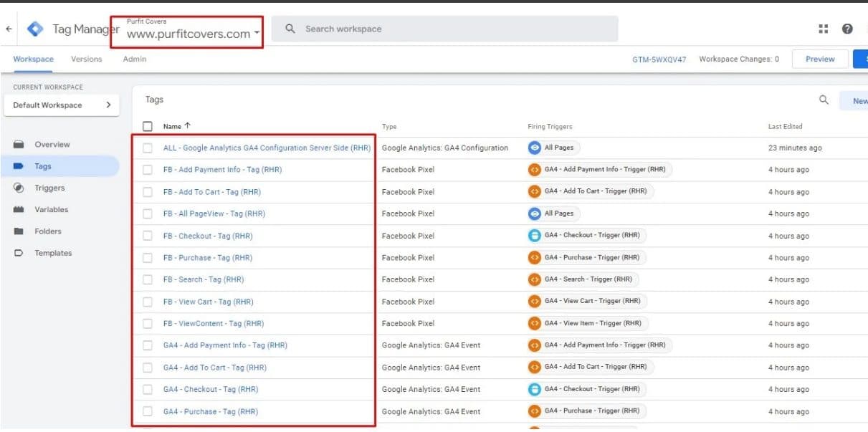Check the FB - Add To Cart row
Viewport: 868px width, 432px height.
pyautogui.click(x=148, y=192)
